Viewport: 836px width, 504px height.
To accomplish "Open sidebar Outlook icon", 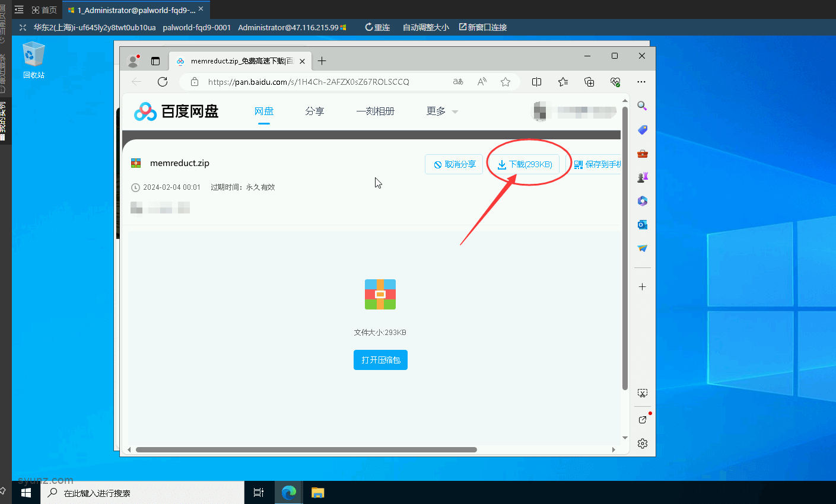I will tap(642, 225).
